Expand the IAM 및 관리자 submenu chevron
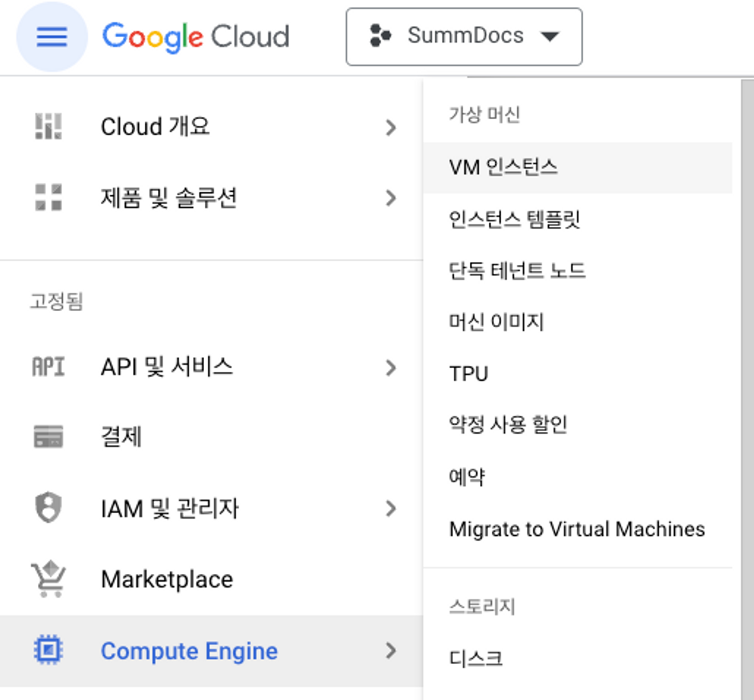 (x=390, y=508)
